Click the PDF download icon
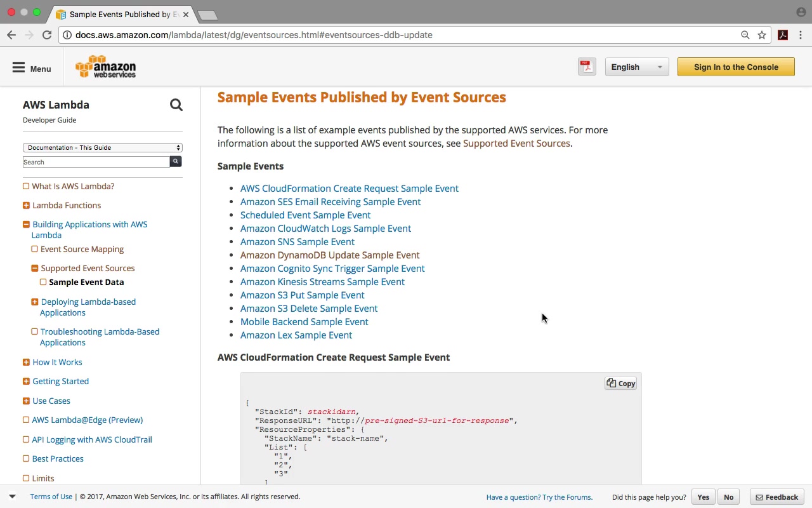The image size is (812, 508). click(587, 67)
